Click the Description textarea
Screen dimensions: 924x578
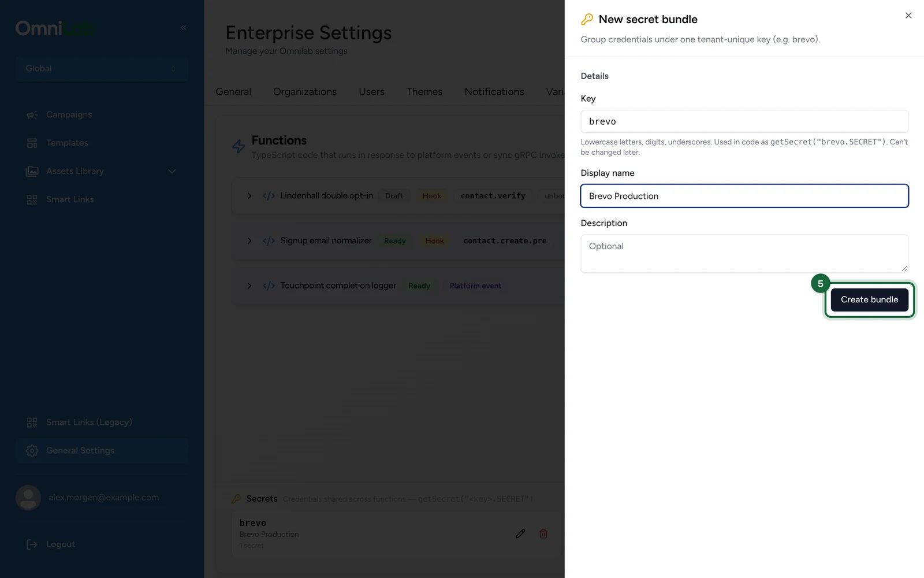click(744, 253)
